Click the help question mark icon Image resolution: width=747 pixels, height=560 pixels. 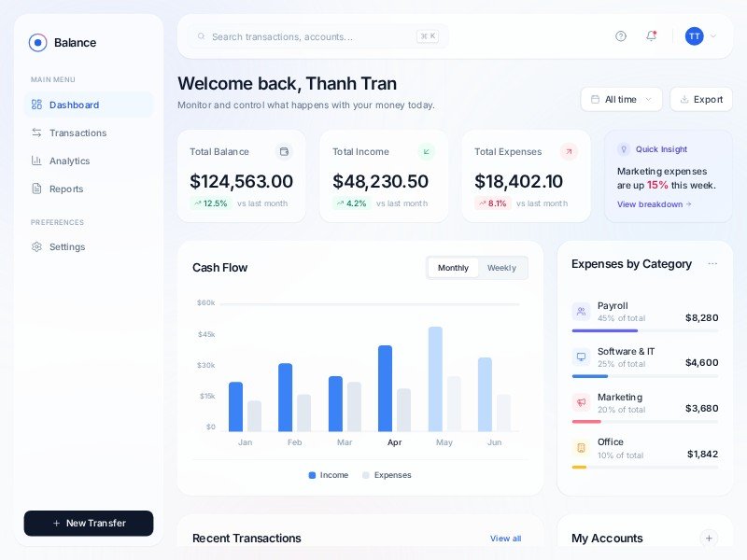(x=621, y=36)
